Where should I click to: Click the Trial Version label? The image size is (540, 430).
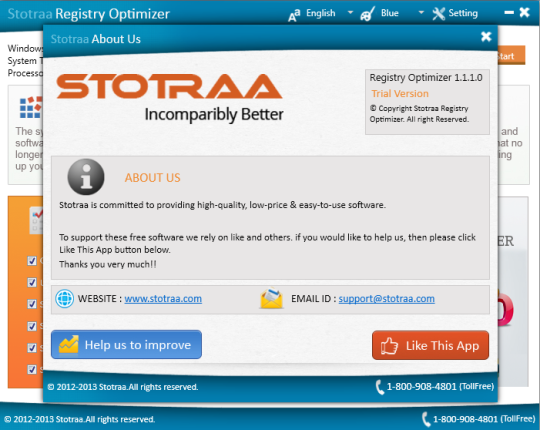pyautogui.click(x=400, y=93)
